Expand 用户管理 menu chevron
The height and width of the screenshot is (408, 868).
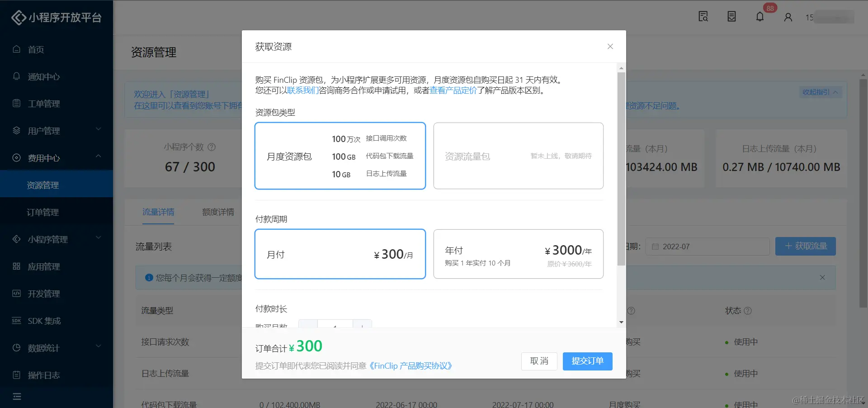click(99, 129)
